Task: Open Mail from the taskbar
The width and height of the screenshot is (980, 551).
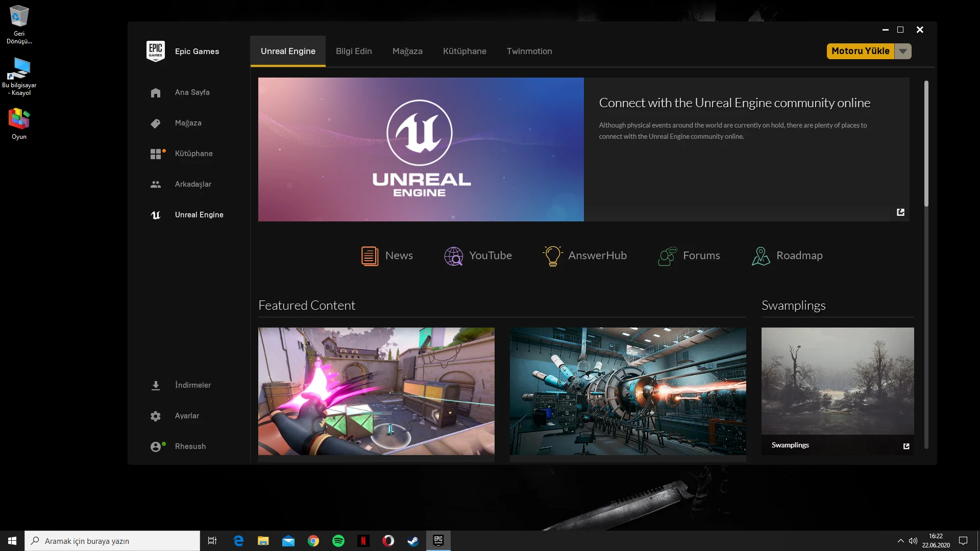Action: tap(288, 541)
